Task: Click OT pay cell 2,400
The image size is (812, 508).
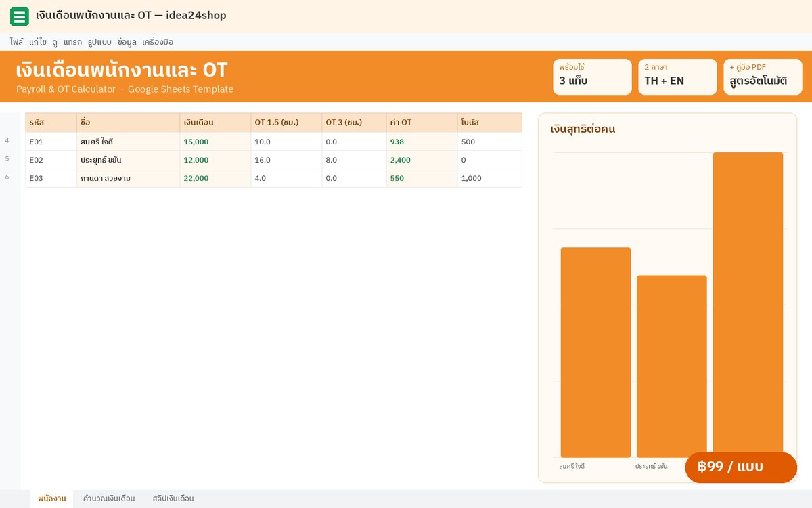Action: click(x=422, y=160)
